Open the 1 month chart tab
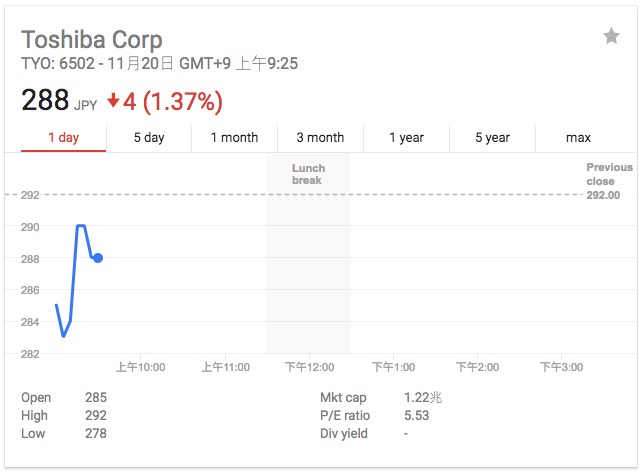The height and width of the screenshot is (472, 642). tap(234, 138)
